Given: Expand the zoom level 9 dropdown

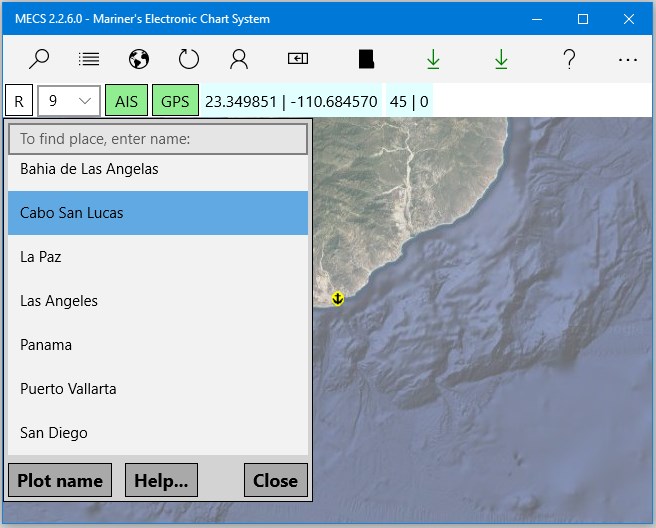Looking at the screenshot, I should [69, 100].
